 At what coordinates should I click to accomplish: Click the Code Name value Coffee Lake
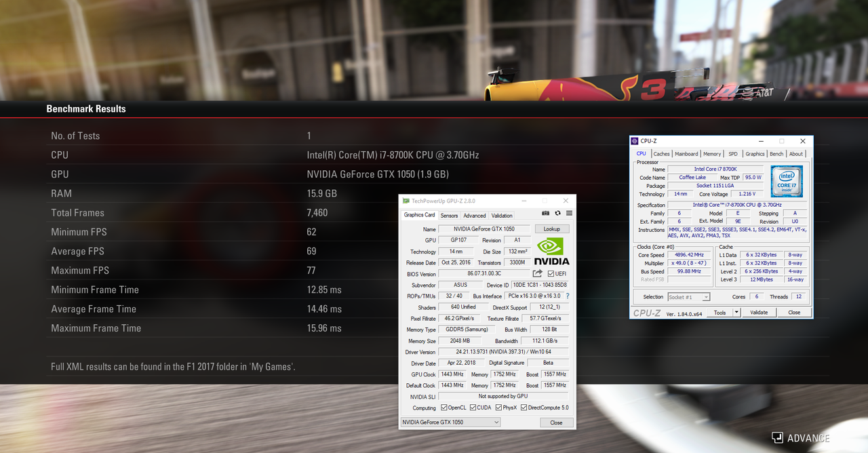[x=692, y=178]
